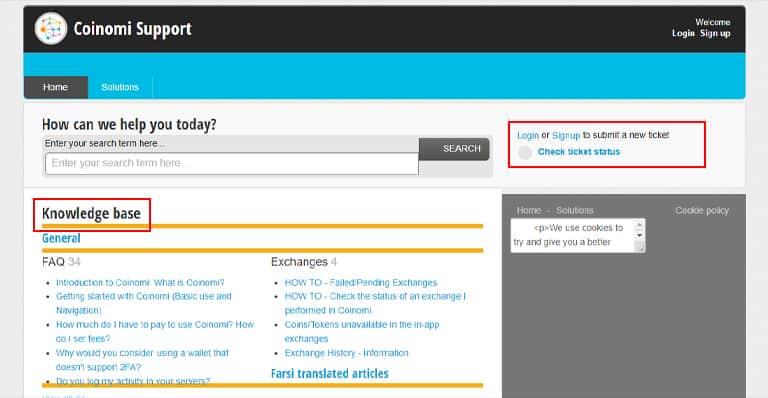Click Login in the top header
768x398 pixels.
(x=683, y=33)
